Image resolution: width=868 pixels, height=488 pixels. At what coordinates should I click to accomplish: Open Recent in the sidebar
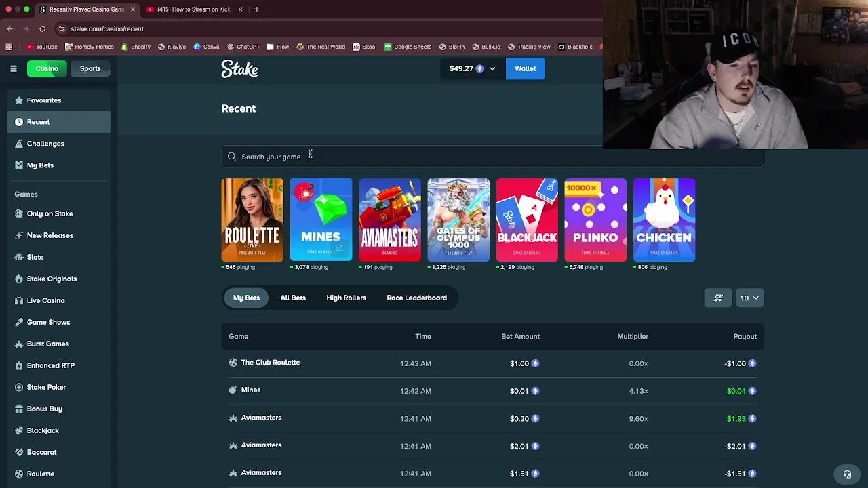(x=59, y=122)
